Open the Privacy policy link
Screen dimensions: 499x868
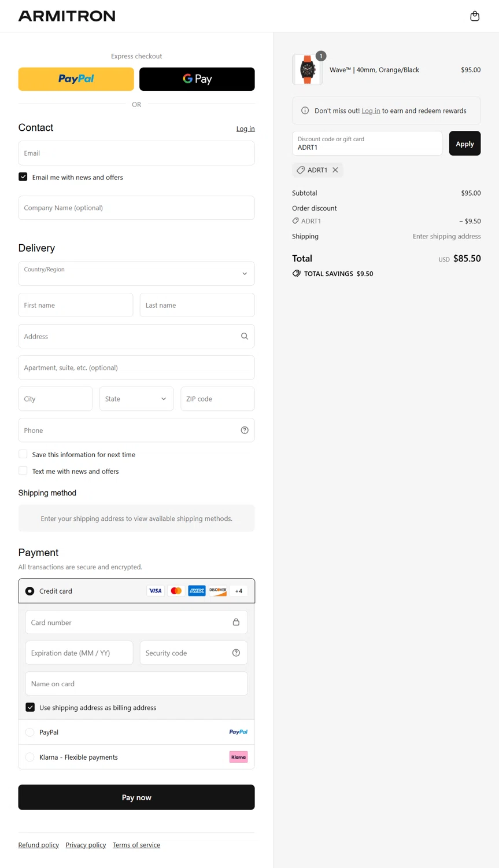click(86, 845)
